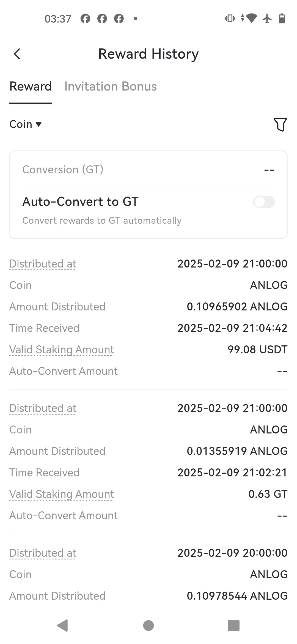
Task: Expand the Coin dropdown filter
Action: 25,124
